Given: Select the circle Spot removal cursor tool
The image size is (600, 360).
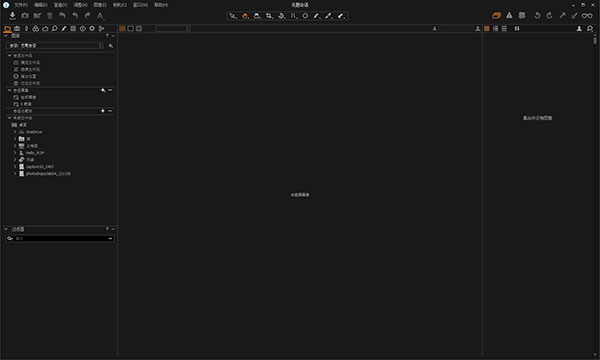Looking at the screenshot, I should click(305, 16).
